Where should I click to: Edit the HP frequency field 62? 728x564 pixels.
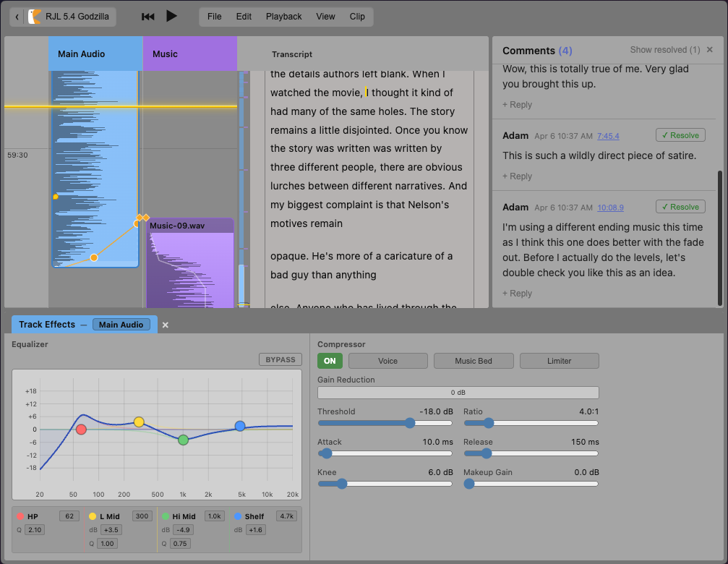(x=69, y=516)
